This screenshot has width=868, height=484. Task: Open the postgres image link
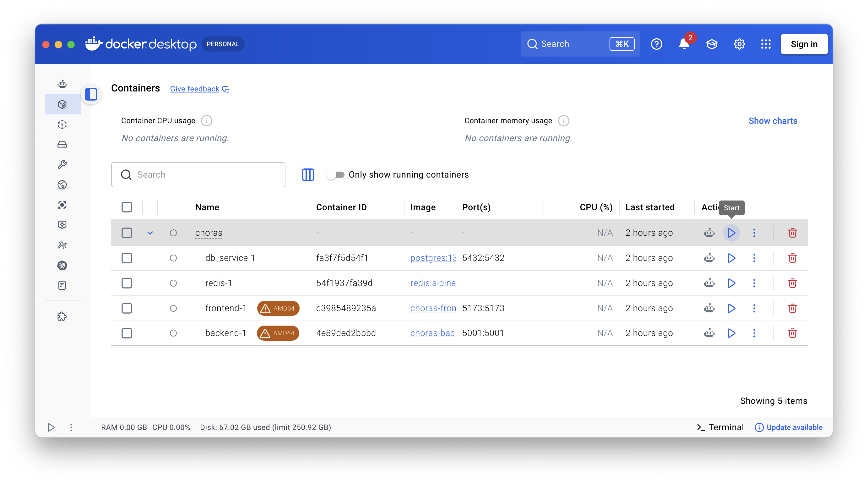(x=433, y=258)
